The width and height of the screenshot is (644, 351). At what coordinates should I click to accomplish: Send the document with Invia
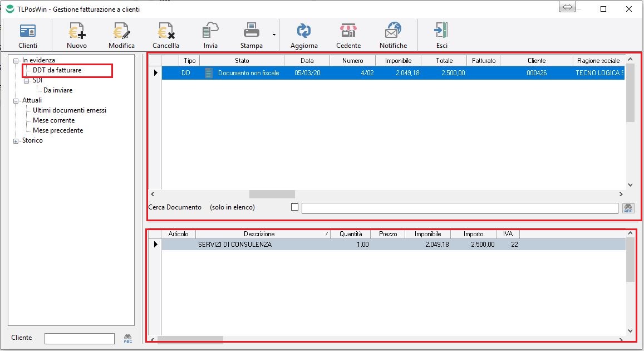pyautogui.click(x=210, y=36)
